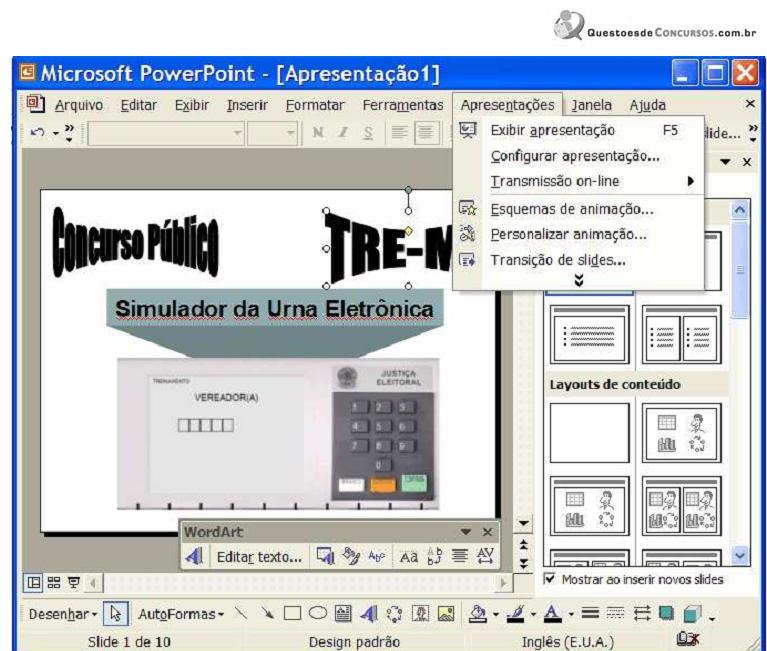The image size is (767, 651).
Task: Select the Text Box tool
Action: (343, 613)
